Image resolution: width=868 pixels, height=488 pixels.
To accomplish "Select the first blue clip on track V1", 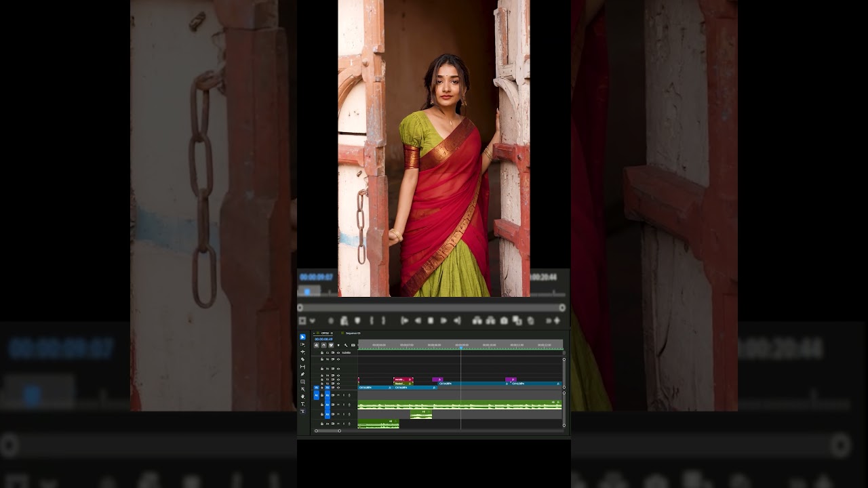I will (376, 388).
